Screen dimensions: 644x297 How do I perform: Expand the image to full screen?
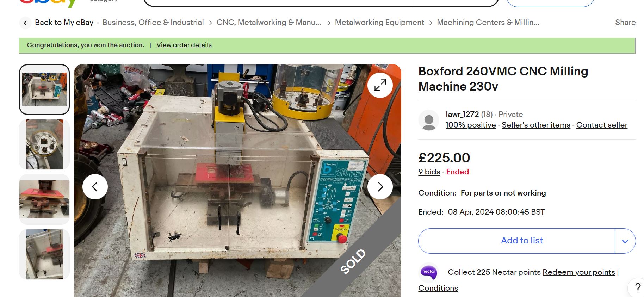point(380,85)
